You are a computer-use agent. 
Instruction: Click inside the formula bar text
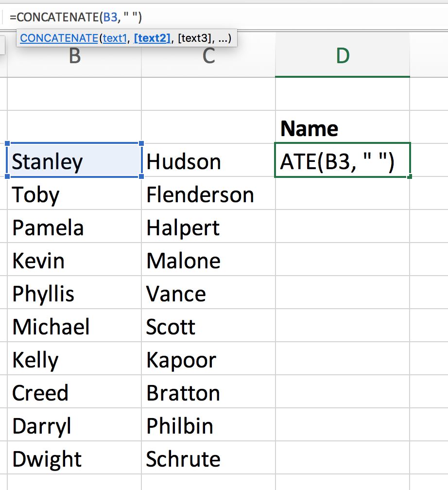75,17
